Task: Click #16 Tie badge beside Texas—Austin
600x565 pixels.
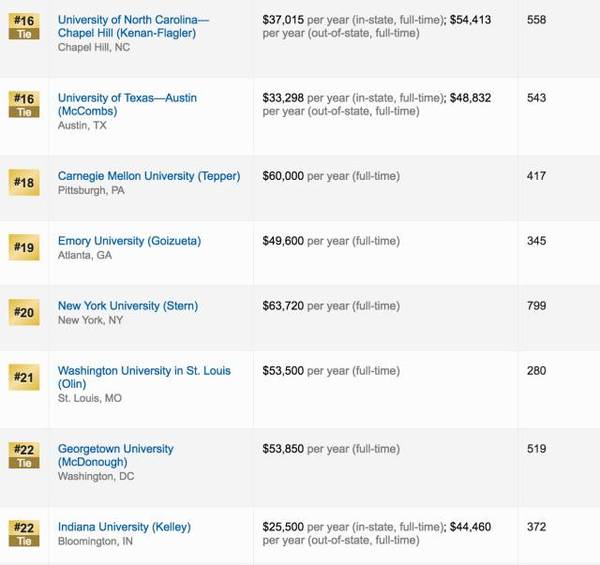Action: coord(24,104)
